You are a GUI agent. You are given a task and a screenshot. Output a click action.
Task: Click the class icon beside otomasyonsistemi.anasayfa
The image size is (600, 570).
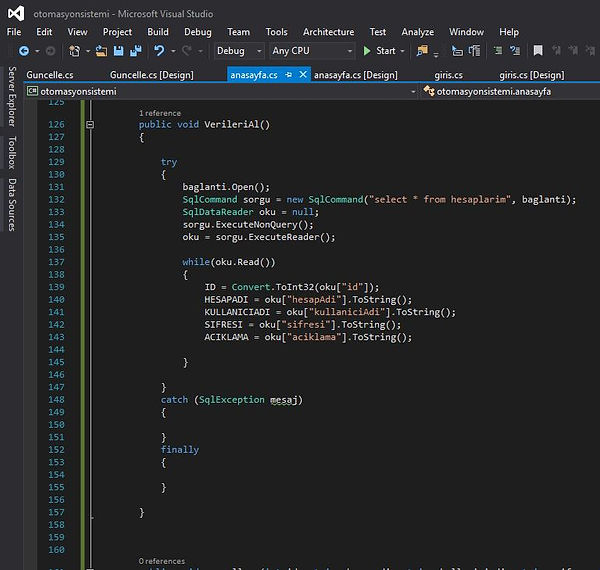pos(429,91)
